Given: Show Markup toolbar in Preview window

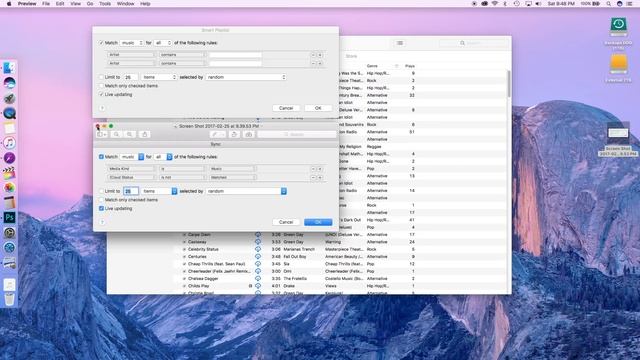Looking at the screenshot, I should point(249,134).
